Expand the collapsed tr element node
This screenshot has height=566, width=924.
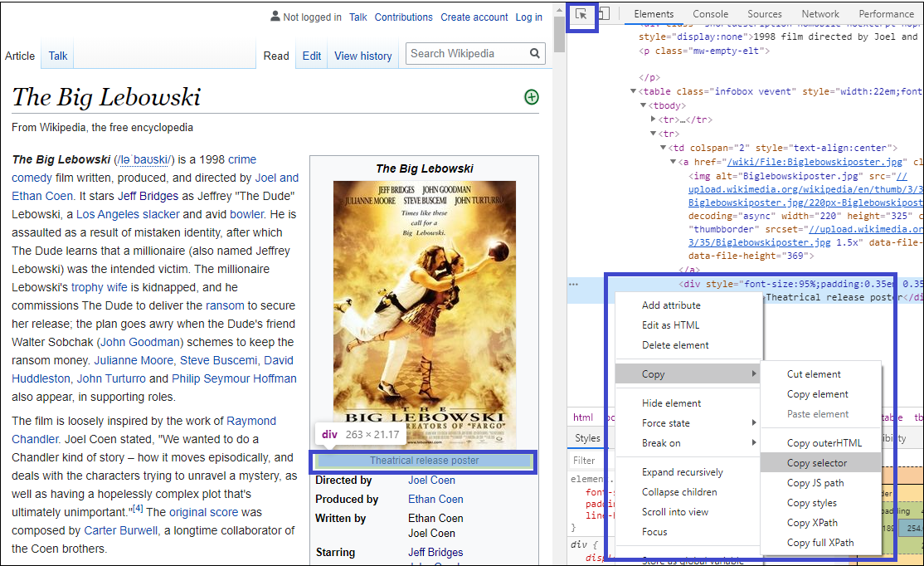pyautogui.click(x=654, y=120)
